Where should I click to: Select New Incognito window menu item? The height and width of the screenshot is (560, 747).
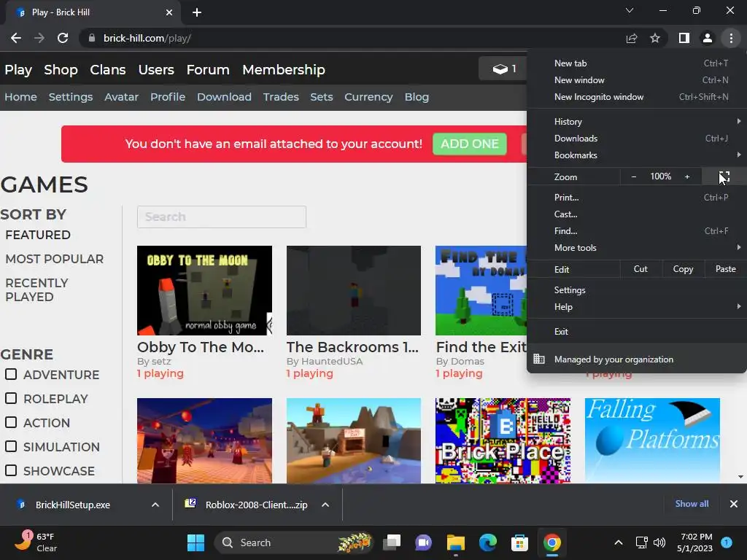(x=636, y=97)
